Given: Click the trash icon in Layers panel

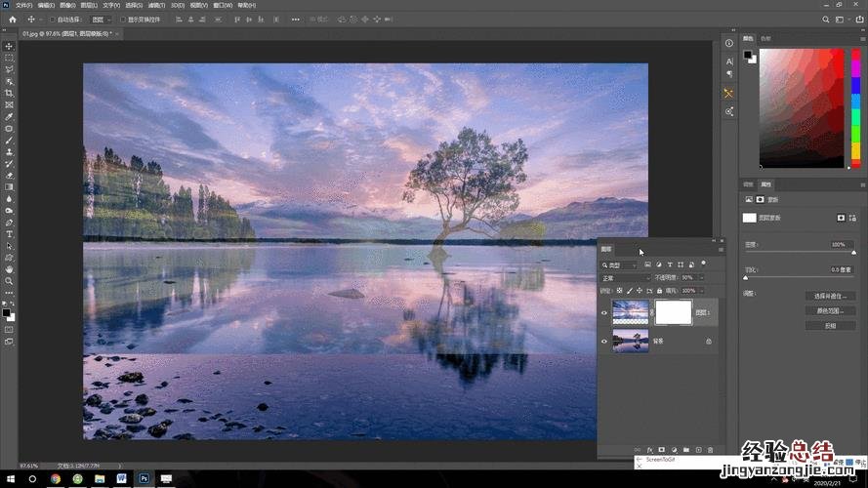Looking at the screenshot, I should click(x=711, y=450).
